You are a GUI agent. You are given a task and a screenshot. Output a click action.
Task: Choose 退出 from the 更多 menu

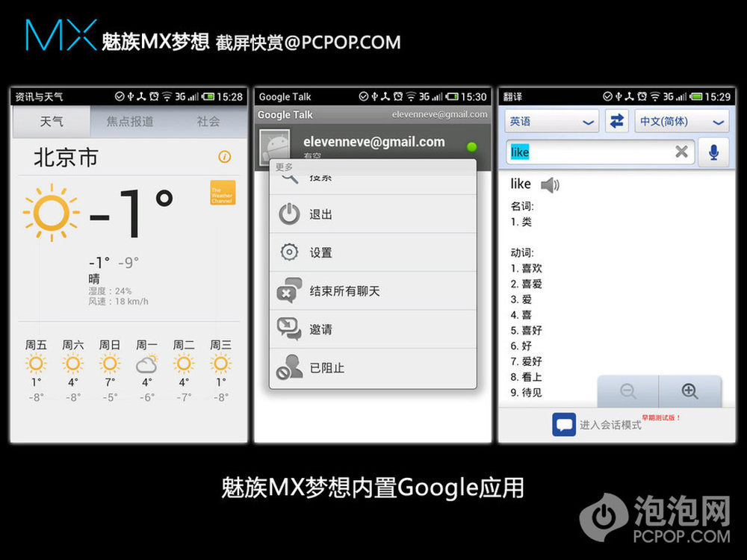click(x=373, y=214)
